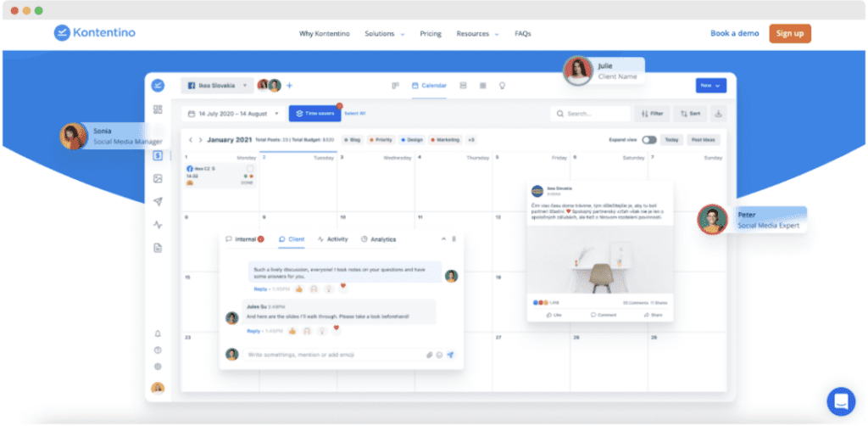Click the Kontentino app logo in sidebar
868x426 pixels.
click(x=158, y=86)
